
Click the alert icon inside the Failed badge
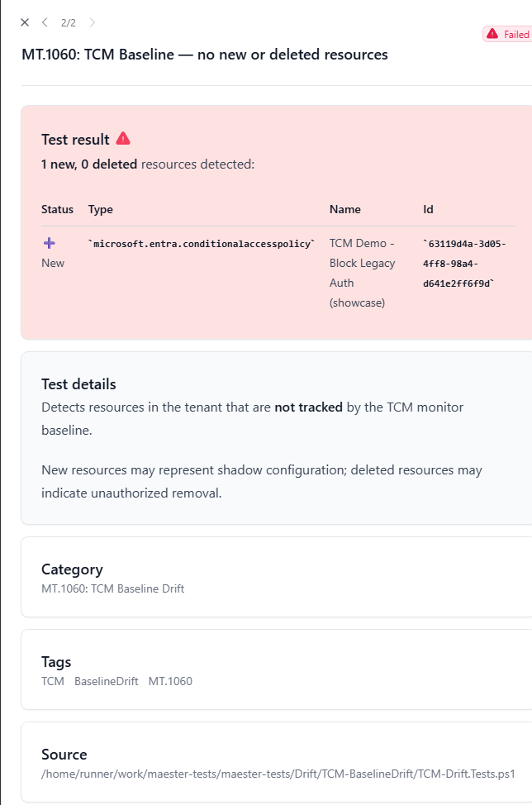coord(493,34)
